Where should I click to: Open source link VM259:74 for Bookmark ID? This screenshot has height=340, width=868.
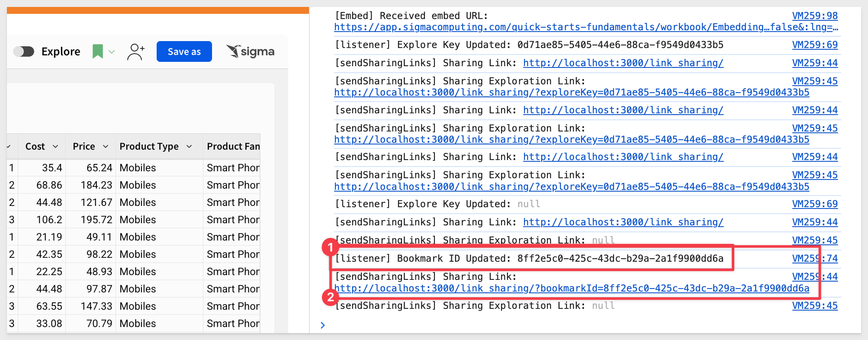pos(815,259)
